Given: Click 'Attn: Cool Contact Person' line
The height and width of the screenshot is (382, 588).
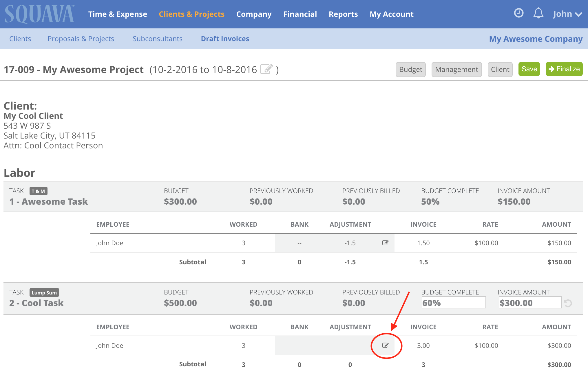Looking at the screenshot, I should (x=53, y=145).
